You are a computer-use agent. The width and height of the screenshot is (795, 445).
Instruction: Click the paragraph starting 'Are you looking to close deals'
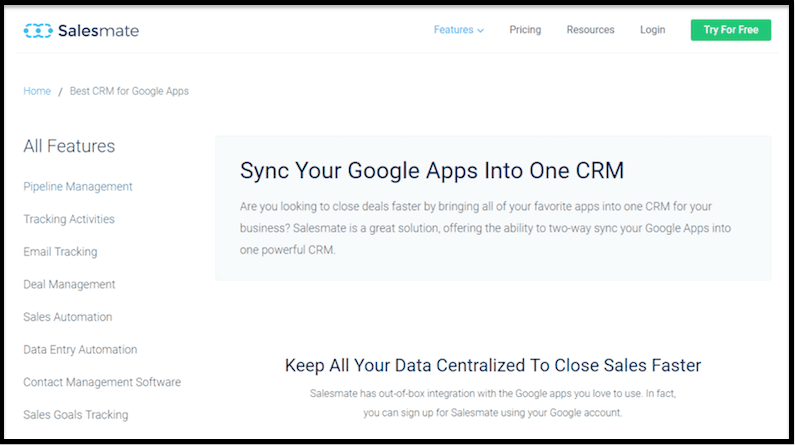tap(485, 228)
